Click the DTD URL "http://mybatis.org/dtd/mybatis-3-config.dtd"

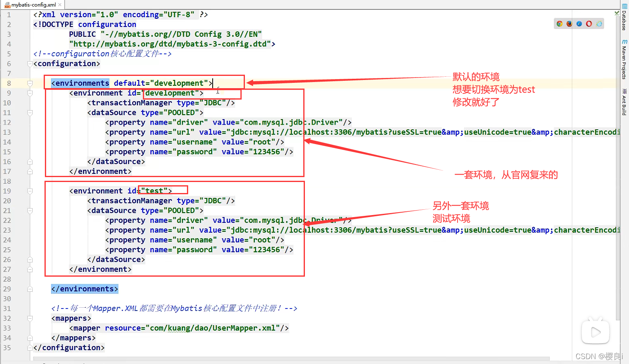(x=170, y=44)
